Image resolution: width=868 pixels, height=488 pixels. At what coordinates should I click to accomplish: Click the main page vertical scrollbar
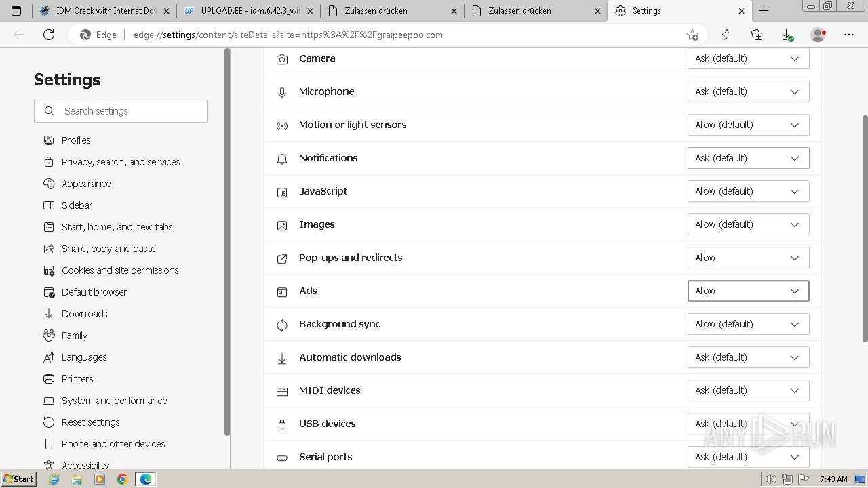[865, 228]
